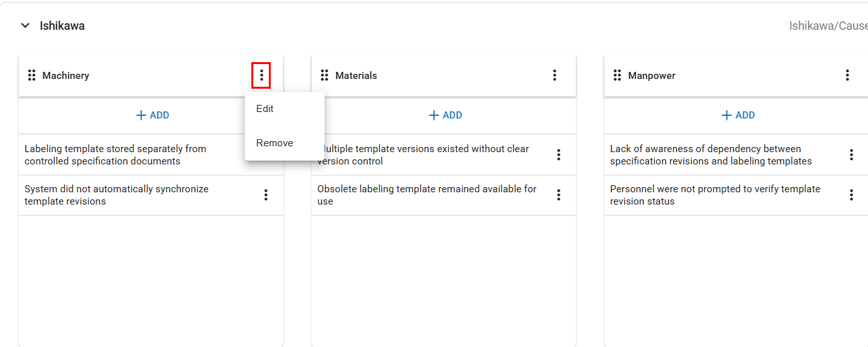Viewport: 868px width, 347px height.
Task: Add a cause under Manpower
Action: tap(738, 115)
